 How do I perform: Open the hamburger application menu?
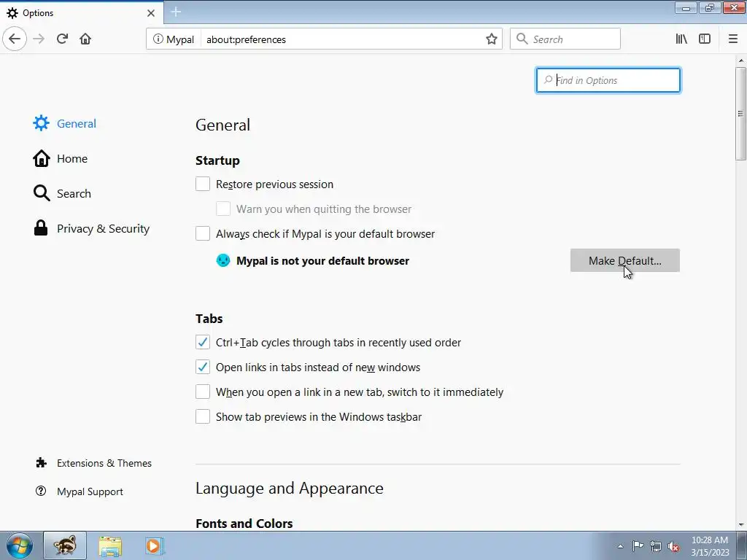(733, 39)
